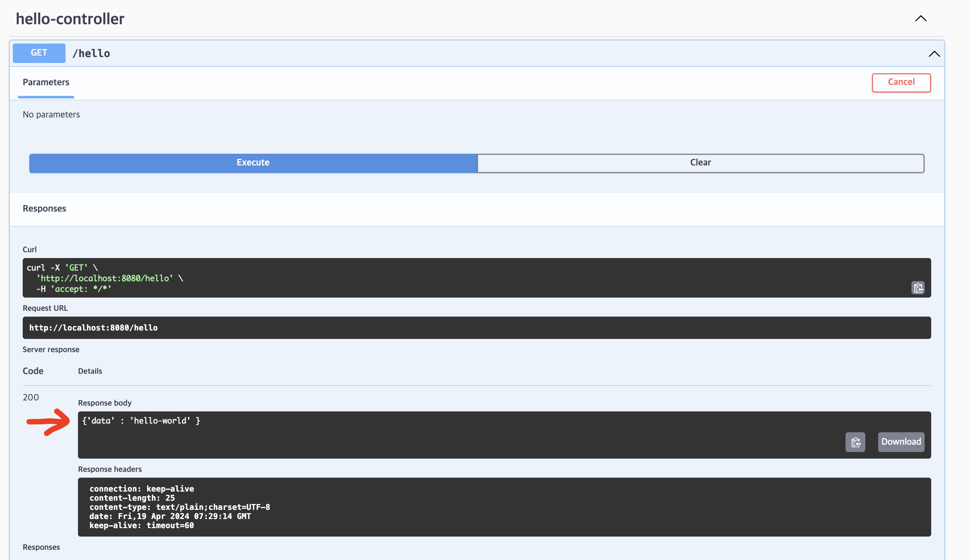Click the hello-controller heading
Screen dimensions: 970x560
point(70,19)
